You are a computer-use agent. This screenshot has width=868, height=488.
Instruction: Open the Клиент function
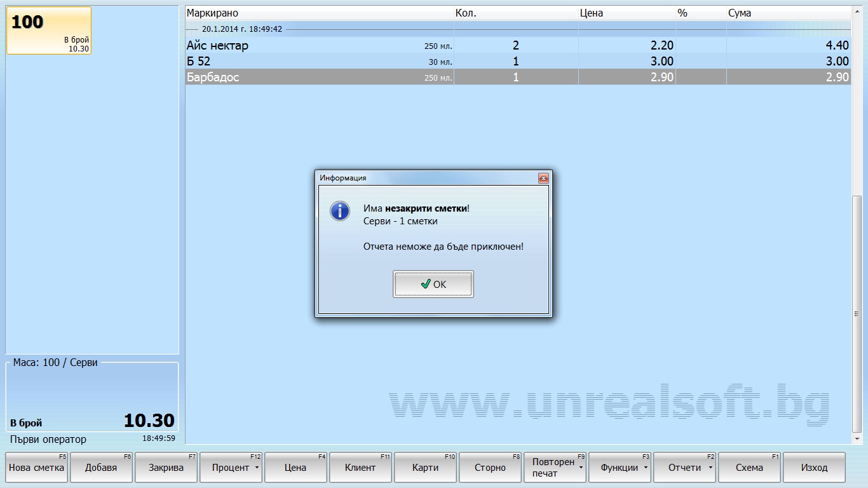360,468
